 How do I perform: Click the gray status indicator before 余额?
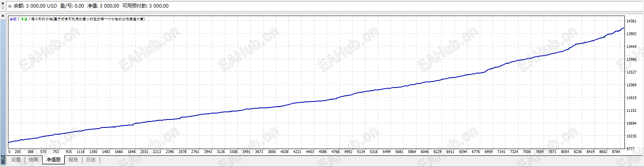(x=10, y=6)
